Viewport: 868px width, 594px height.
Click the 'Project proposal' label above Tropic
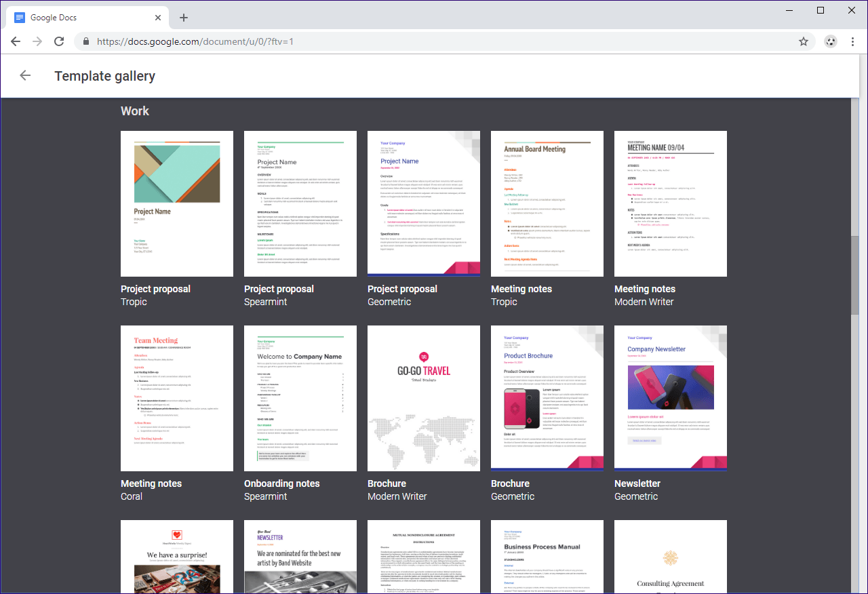point(155,289)
